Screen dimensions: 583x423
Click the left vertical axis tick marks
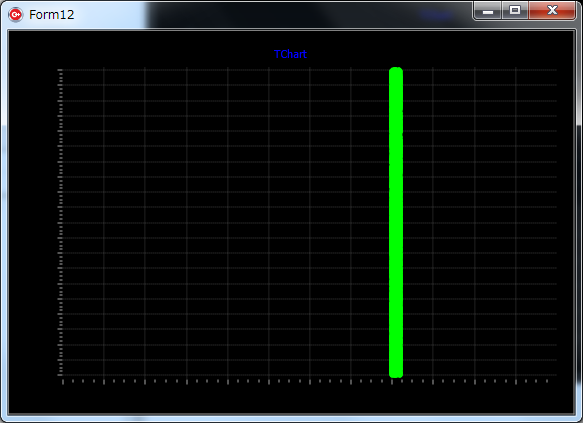60,222
